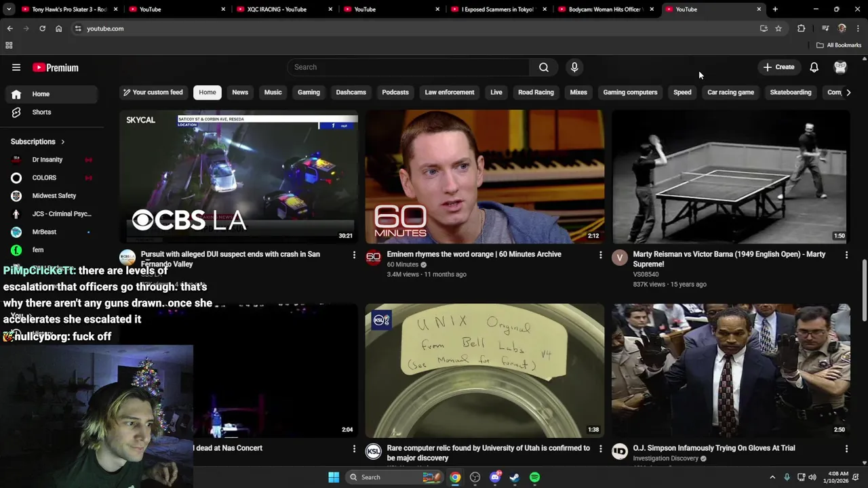The height and width of the screenshot is (488, 868).
Task: Switch to the XQC IRACING browser tab
Action: 283,9
